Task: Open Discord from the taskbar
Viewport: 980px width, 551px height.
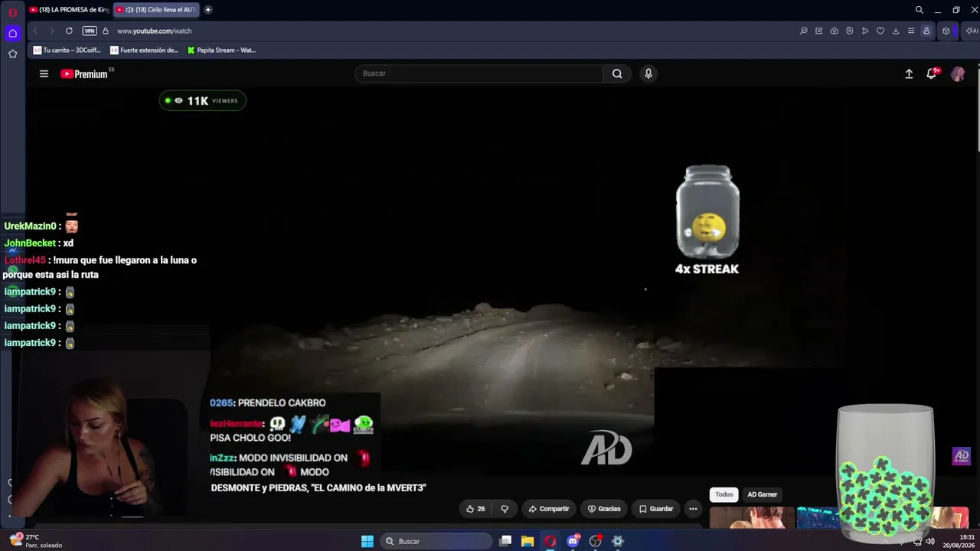Action: [573, 541]
